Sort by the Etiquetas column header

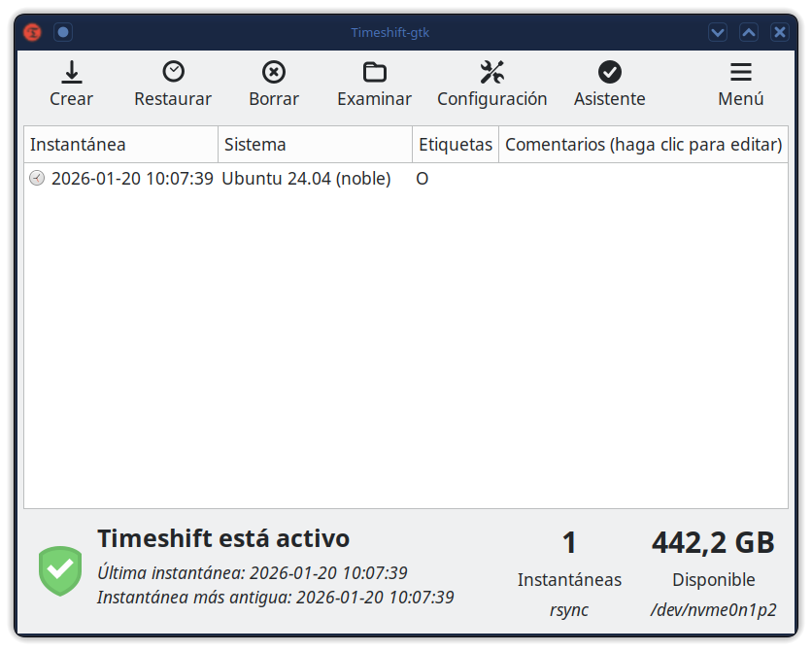455,145
